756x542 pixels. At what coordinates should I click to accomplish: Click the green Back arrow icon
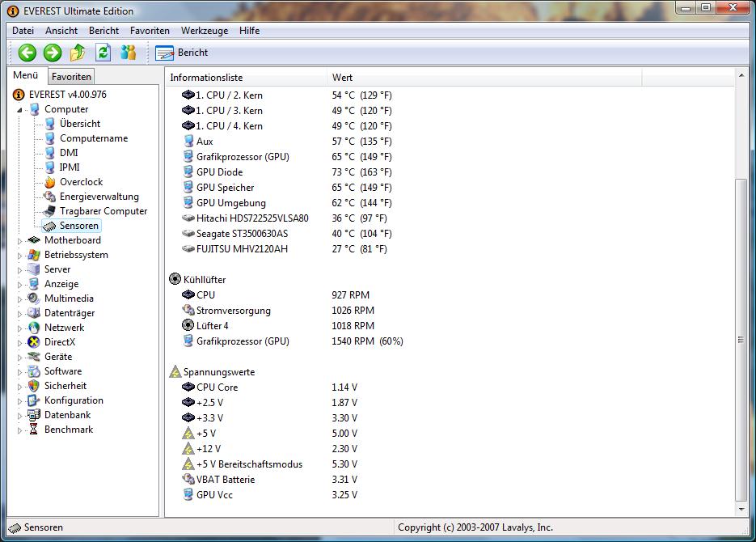27,53
